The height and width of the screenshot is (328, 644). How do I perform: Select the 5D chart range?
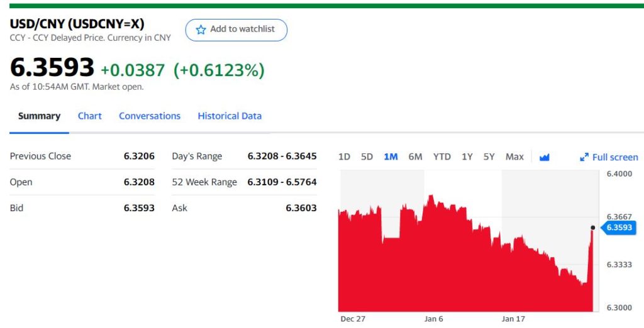367,157
